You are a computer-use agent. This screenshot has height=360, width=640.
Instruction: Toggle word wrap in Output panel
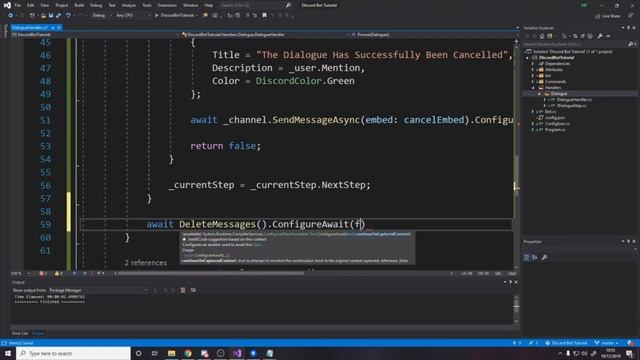[193, 290]
